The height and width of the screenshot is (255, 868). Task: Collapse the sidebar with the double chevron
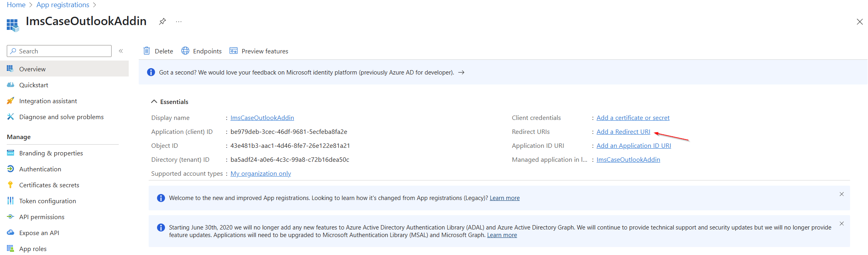[x=121, y=51]
